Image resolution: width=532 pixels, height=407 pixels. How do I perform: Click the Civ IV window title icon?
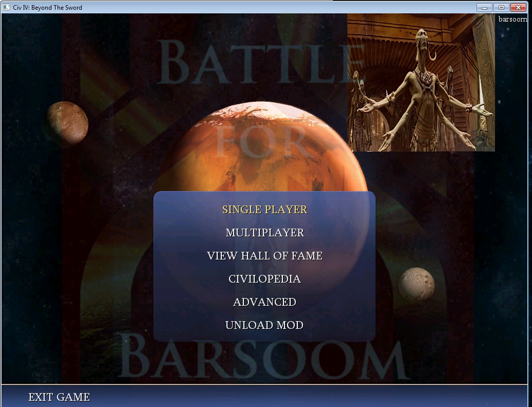pyautogui.click(x=6, y=7)
